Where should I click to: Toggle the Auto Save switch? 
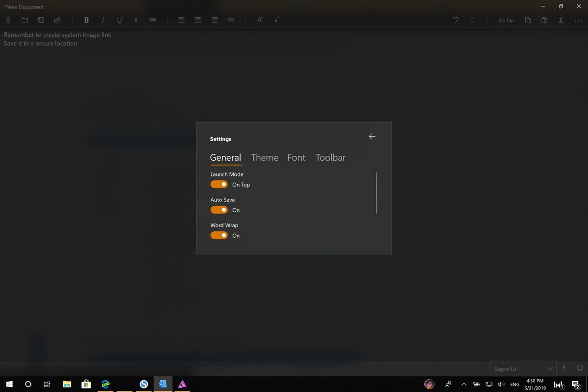click(x=219, y=210)
